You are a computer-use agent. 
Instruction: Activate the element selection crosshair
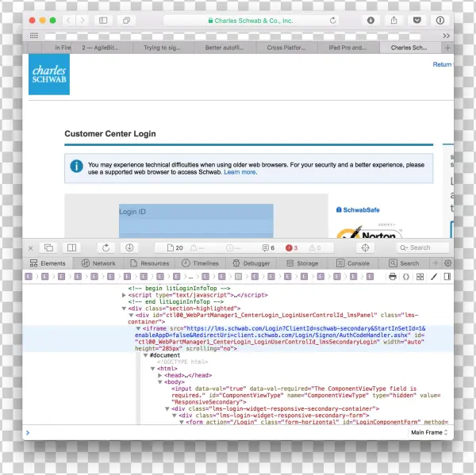coord(365,247)
